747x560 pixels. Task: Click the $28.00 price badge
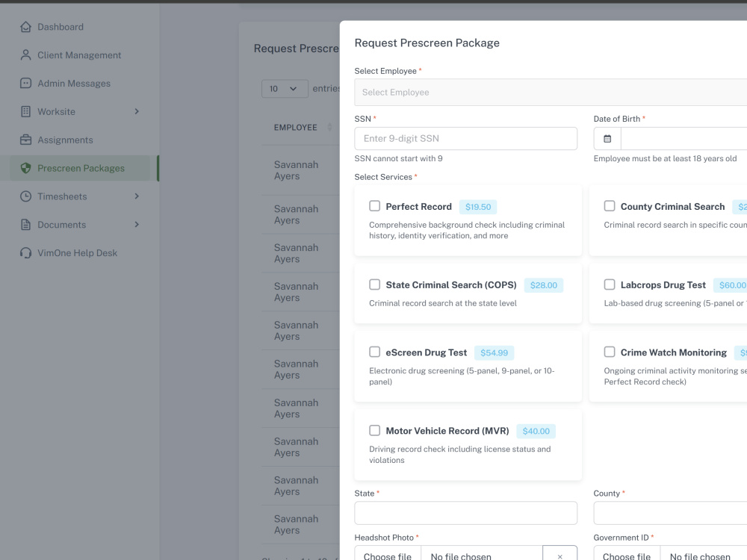coord(544,285)
